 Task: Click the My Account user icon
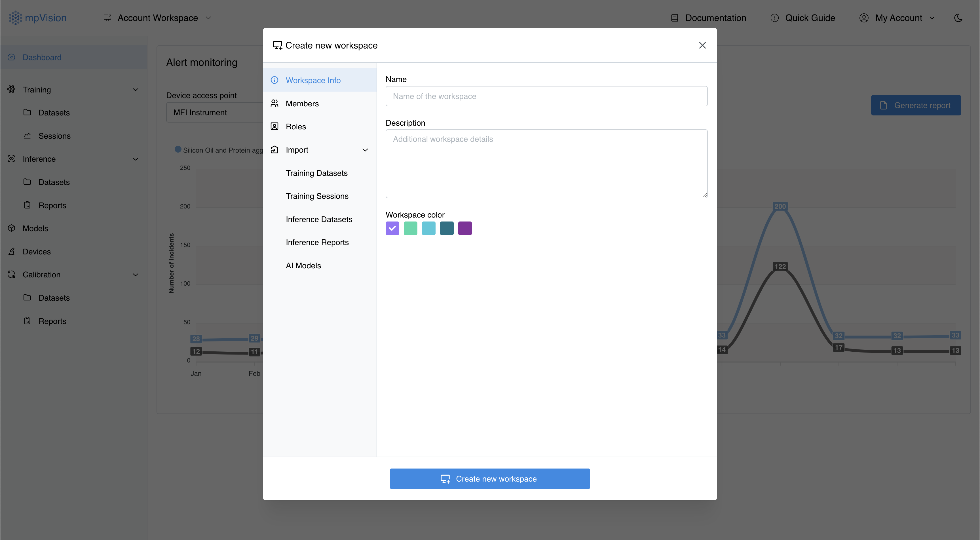pos(864,18)
